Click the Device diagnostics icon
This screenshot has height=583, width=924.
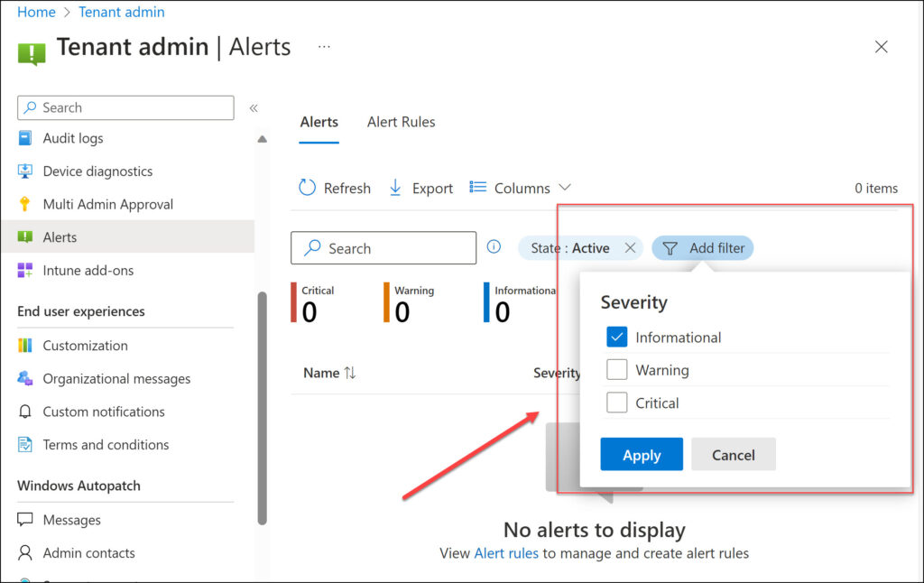click(x=24, y=171)
